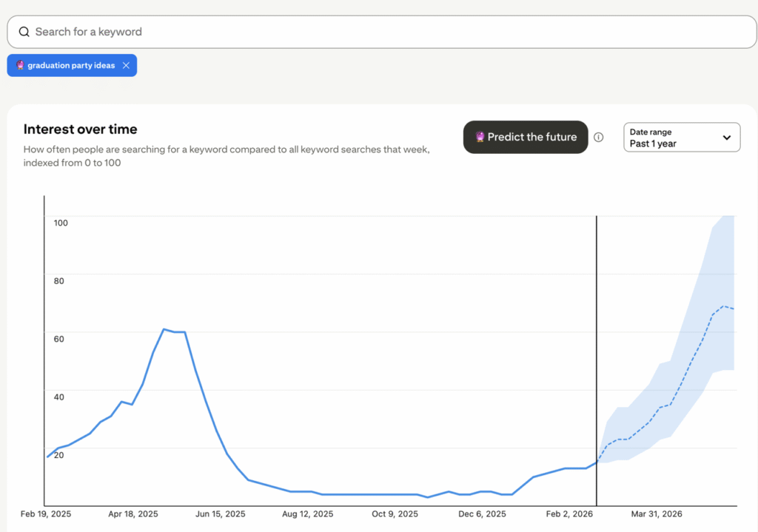Open the info tooltip next to Predict the future
The height and width of the screenshot is (532, 758).
[598, 137]
